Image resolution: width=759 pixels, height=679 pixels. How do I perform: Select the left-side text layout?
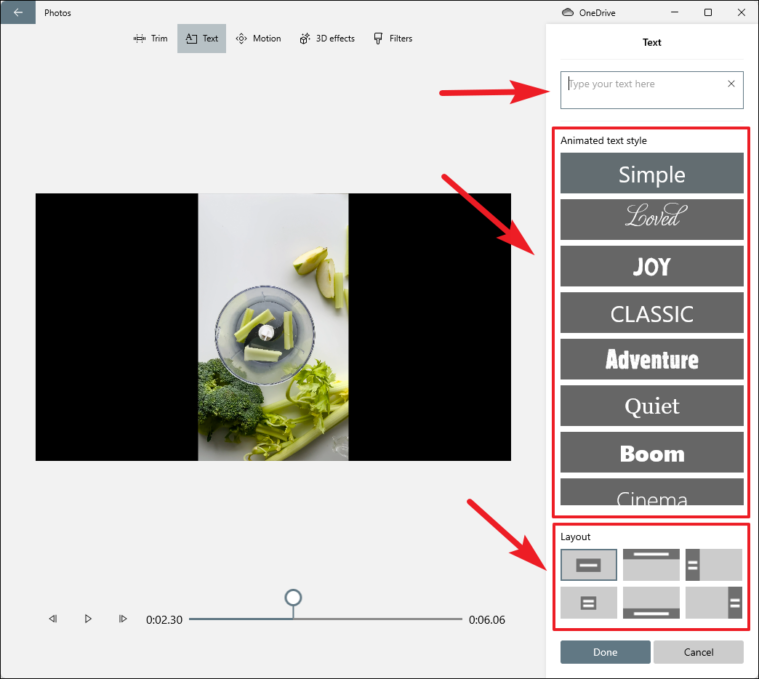pyautogui.click(x=713, y=565)
